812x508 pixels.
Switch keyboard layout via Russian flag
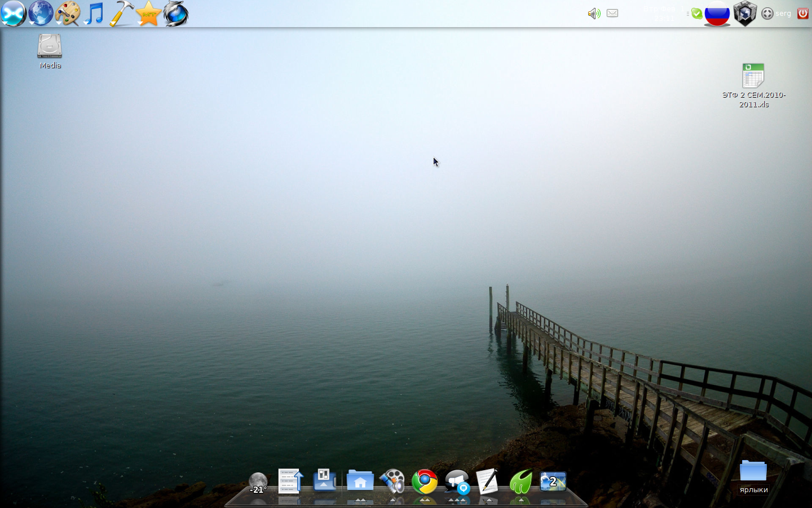pos(717,14)
